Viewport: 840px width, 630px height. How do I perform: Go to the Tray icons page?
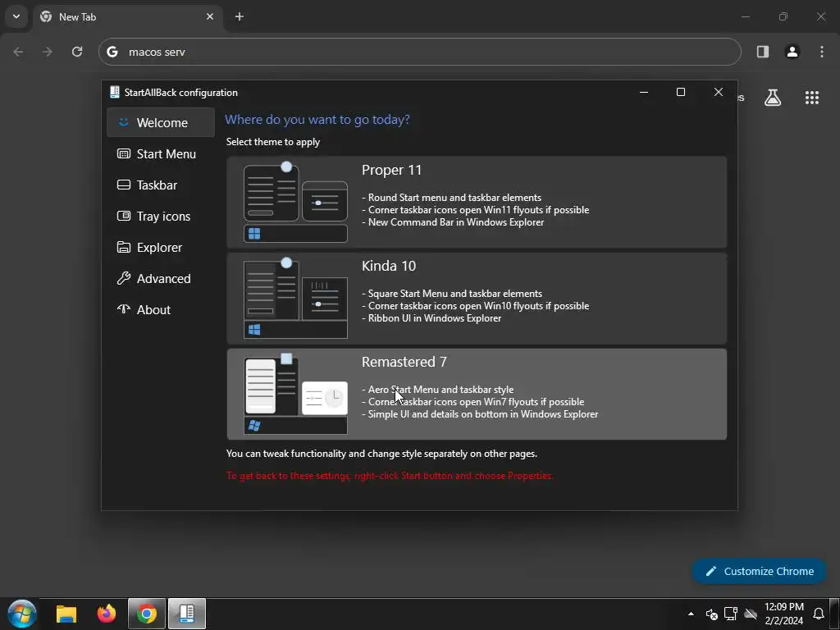(161, 216)
